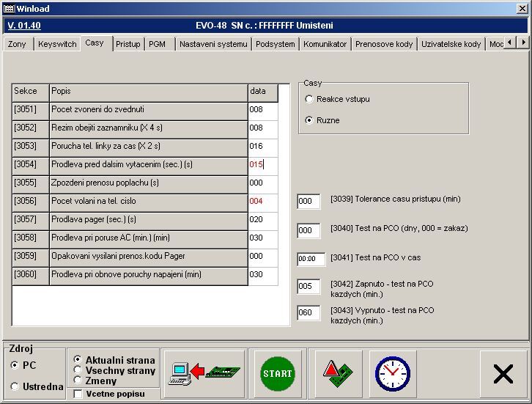Choose Ustredna as the source
Image resolution: width=532 pixels, height=404 pixels.
(x=15, y=386)
